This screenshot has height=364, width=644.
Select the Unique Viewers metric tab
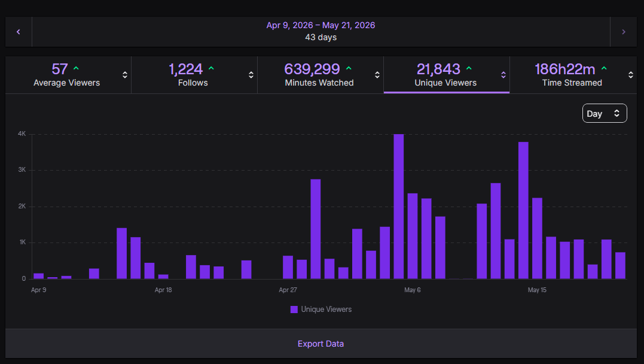tap(447, 75)
